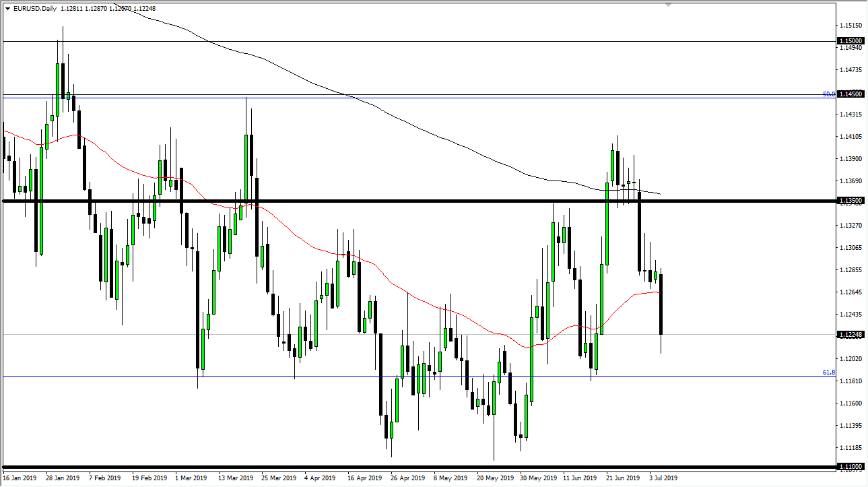Click the open price value 1.12811

71,9
